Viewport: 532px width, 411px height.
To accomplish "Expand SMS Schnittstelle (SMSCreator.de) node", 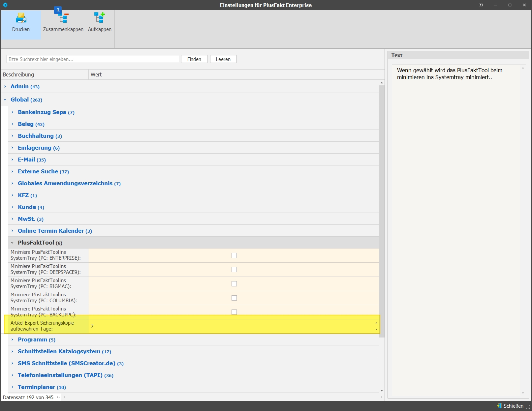I will click(12, 363).
